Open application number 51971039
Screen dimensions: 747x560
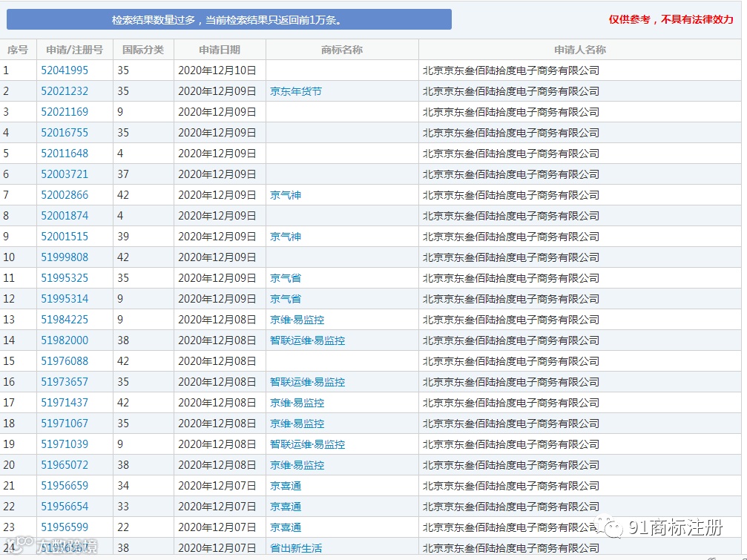[65, 444]
